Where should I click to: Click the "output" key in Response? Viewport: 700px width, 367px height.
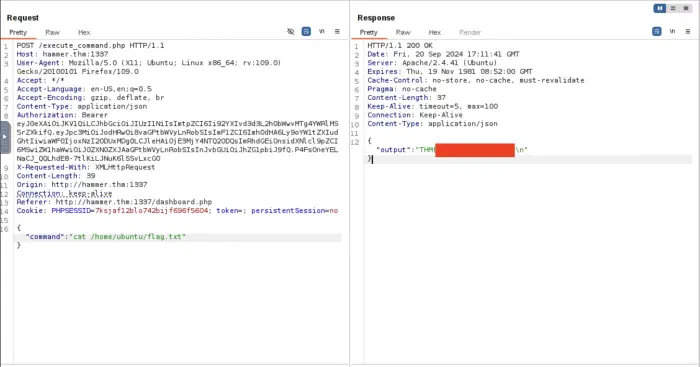[x=393, y=150]
